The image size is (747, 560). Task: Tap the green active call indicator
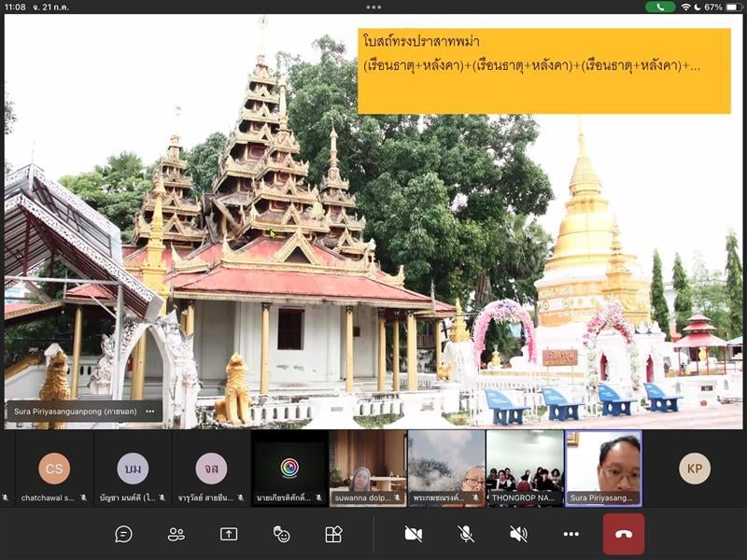click(660, 7)
